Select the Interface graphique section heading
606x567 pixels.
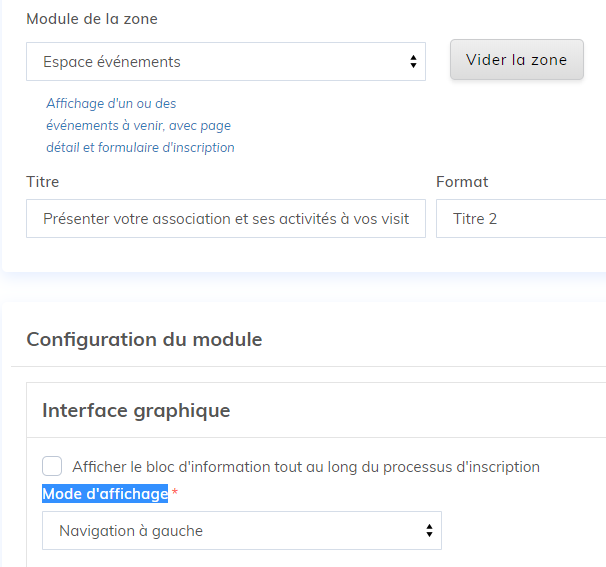click(136, 410)
